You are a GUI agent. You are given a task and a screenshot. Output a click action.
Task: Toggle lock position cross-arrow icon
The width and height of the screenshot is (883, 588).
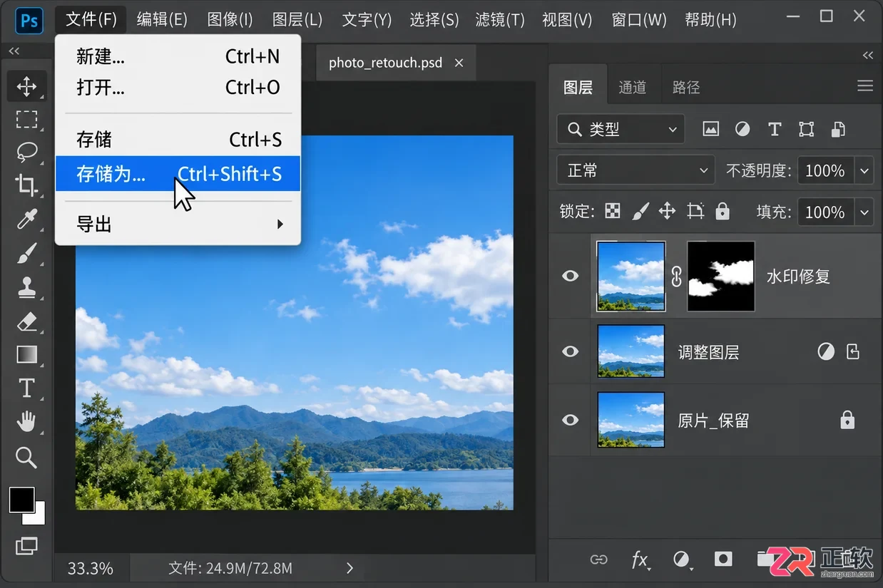pyautogui.click(x=667, y=211)
